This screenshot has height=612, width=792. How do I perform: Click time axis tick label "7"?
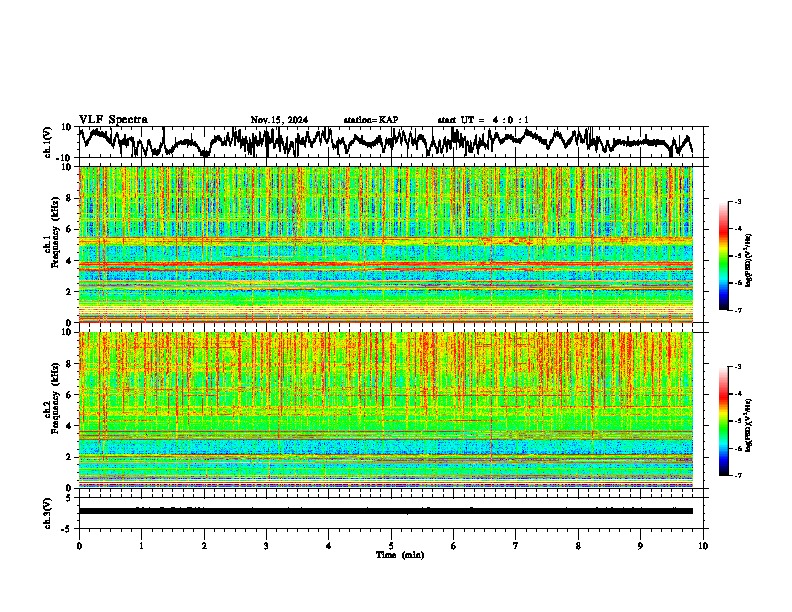click(x=516, y=546)
